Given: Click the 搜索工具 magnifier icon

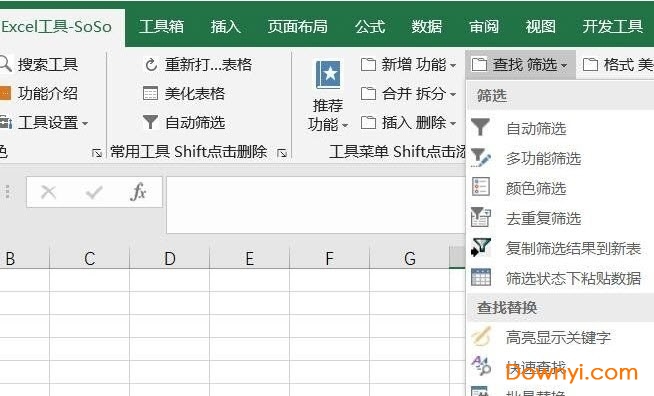Looking at the screenshot, I should (5, 64).
